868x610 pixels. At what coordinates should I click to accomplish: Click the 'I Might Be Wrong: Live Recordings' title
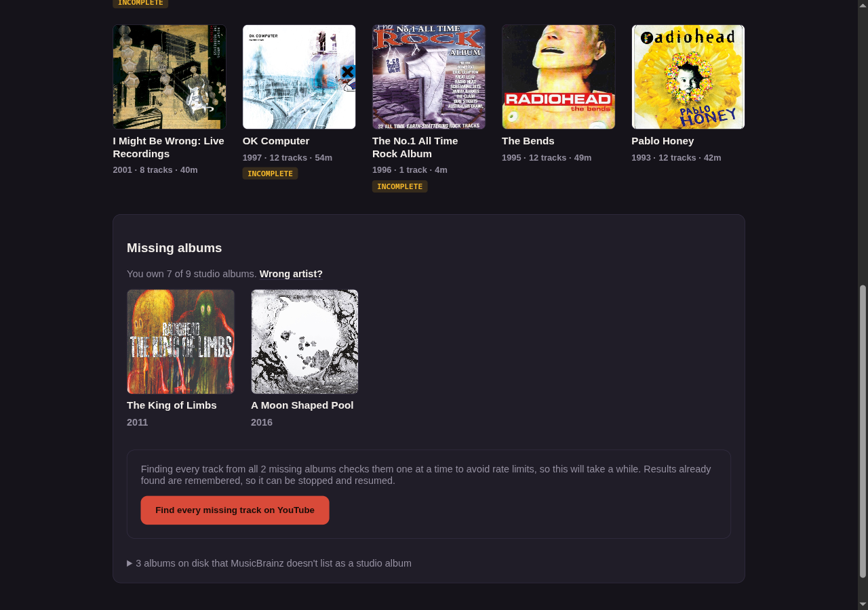point(168,147)
